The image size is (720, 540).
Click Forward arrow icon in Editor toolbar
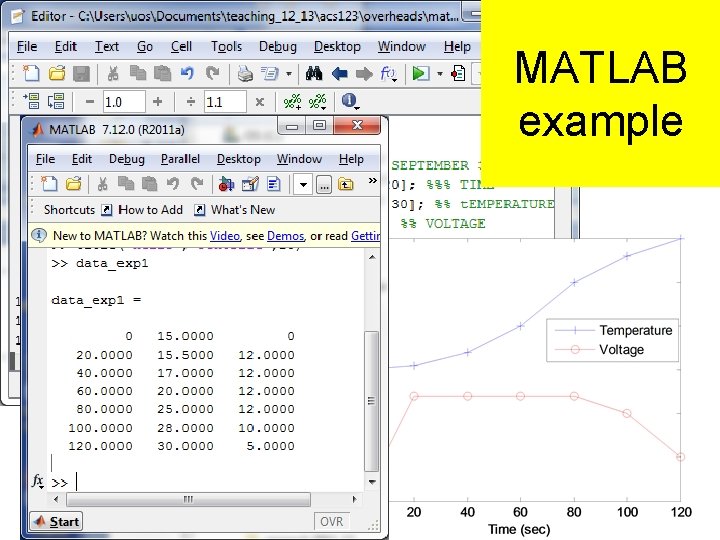tap(364, 73)
